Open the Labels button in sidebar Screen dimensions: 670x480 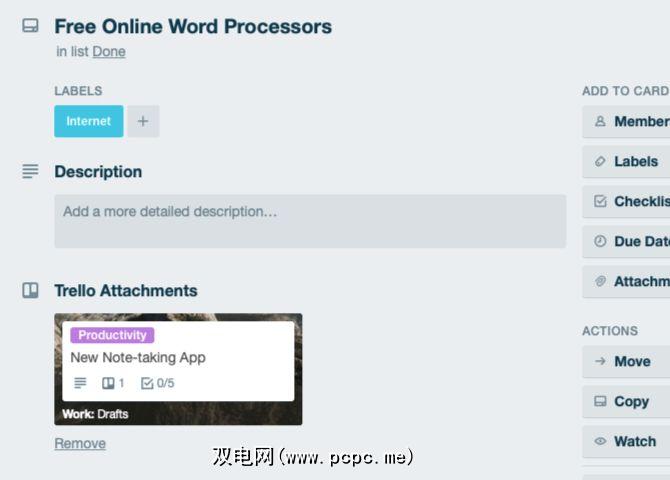(x=626, y=162)
